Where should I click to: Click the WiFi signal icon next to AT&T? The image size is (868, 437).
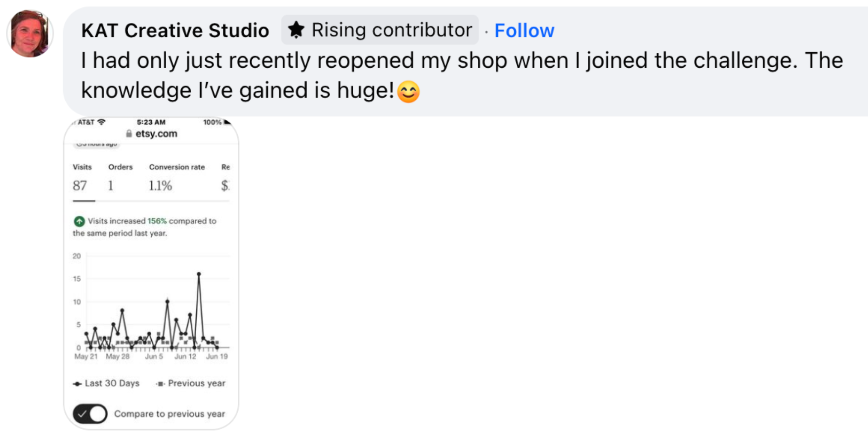(101, 122)
